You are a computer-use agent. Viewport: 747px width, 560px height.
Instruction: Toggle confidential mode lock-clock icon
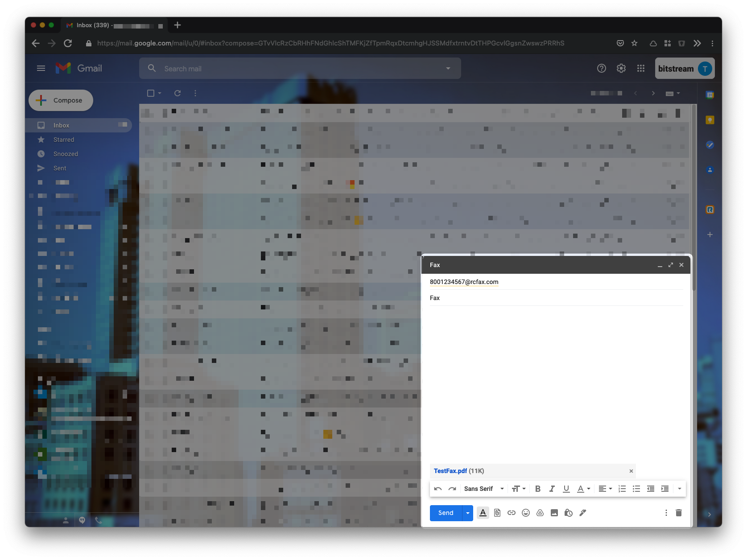569,513
